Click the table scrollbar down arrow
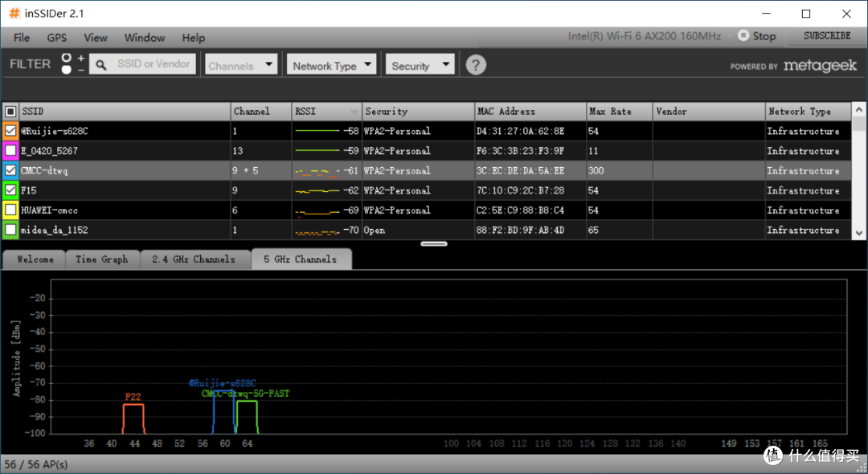Viewport: 868px width, 474px height. (859, 233)
